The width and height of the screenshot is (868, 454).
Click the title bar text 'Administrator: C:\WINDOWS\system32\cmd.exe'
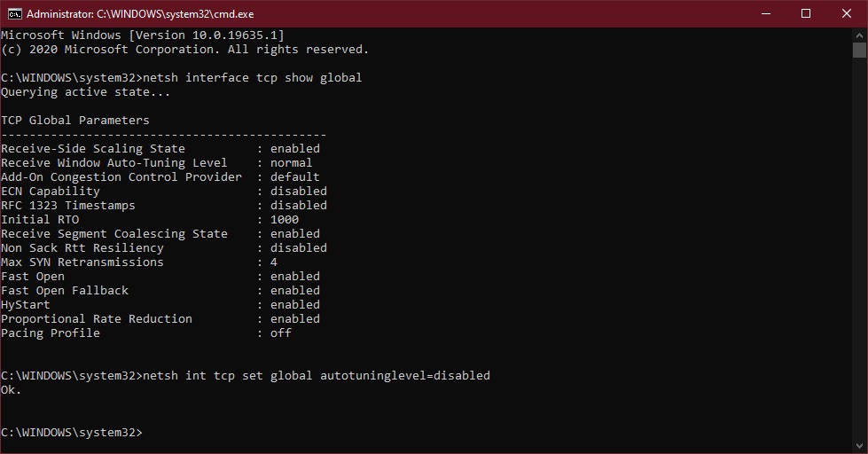[x=140, y=14]
